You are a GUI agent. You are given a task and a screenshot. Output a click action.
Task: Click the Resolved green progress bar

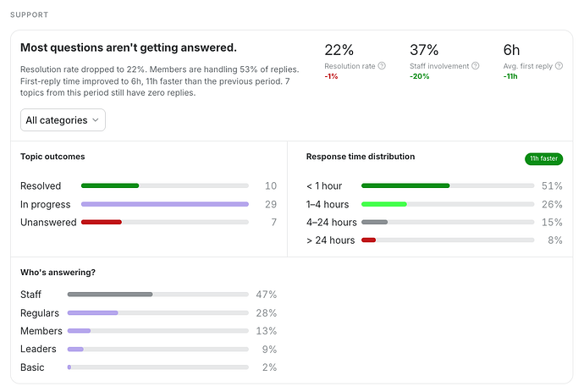point(110,185)
